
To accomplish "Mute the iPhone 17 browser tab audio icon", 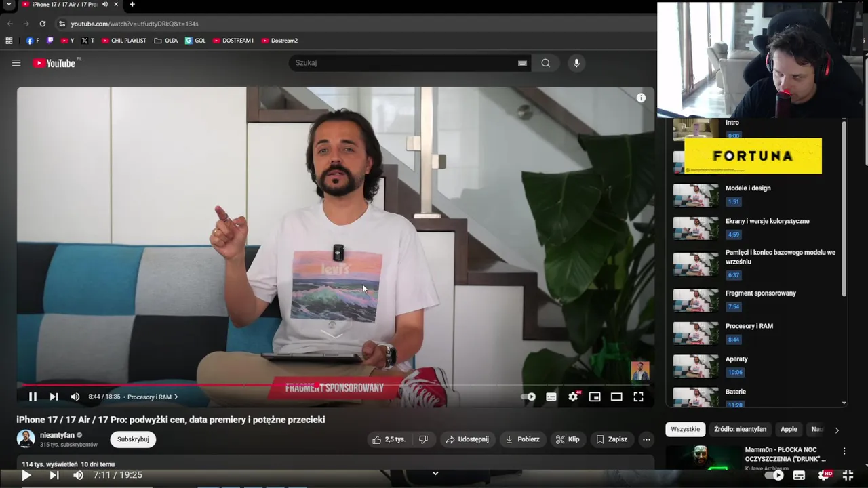I will 105,5.
